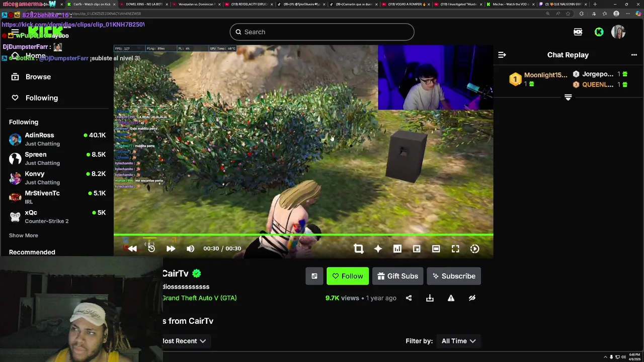
Task: Select top gifter Moonlight15 entry
Action: point(539,79)
